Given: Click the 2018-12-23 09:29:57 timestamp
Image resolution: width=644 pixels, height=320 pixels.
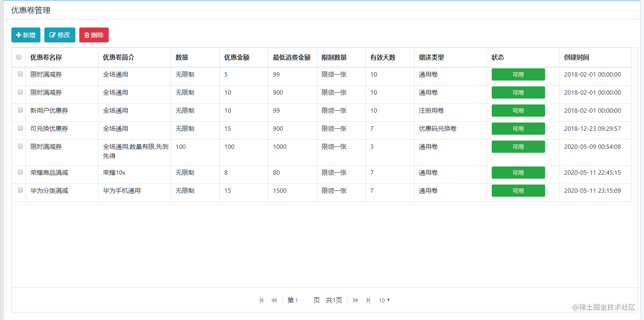Looking at the screenshot, I should (592, 129).
